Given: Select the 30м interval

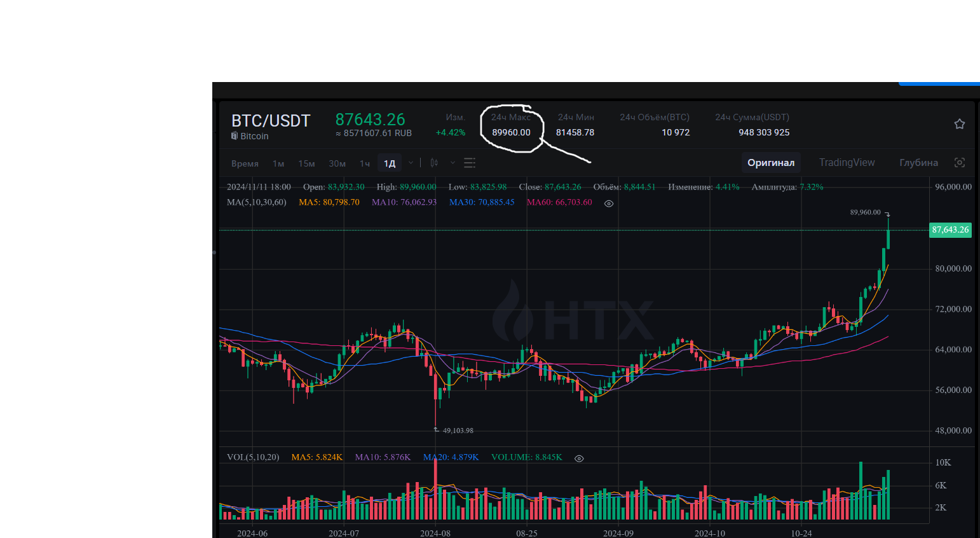Looking at the screenshot, I should tap(337, 163).
